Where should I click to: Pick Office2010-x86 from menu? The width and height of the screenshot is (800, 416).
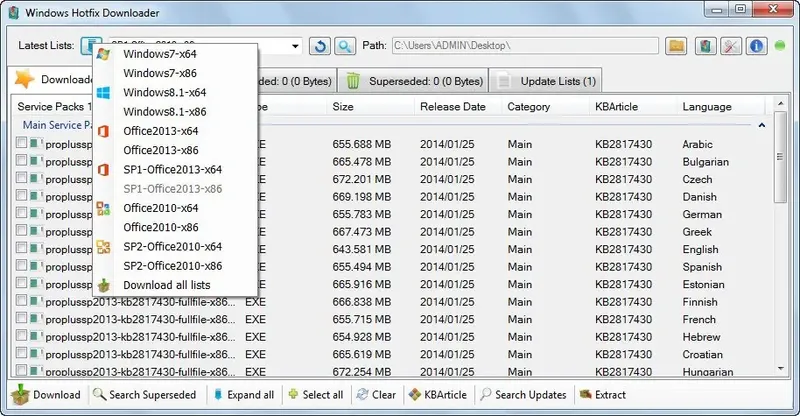[161, 227]
